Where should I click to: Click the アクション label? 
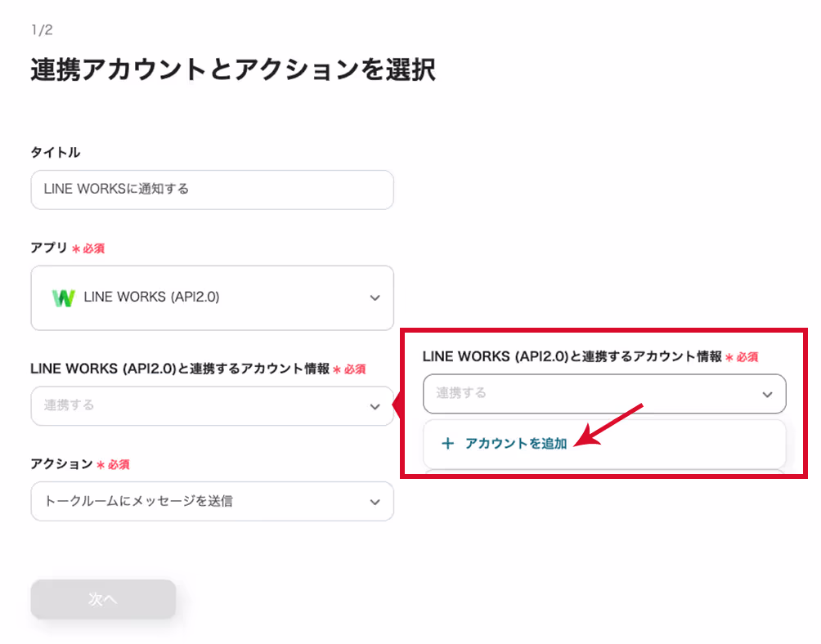tap(62, 464)
